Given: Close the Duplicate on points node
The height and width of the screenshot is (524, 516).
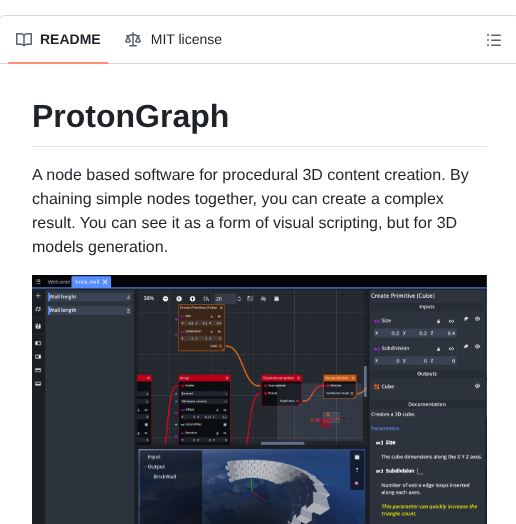Looking at the screenshot, I should tap(298, 378).
